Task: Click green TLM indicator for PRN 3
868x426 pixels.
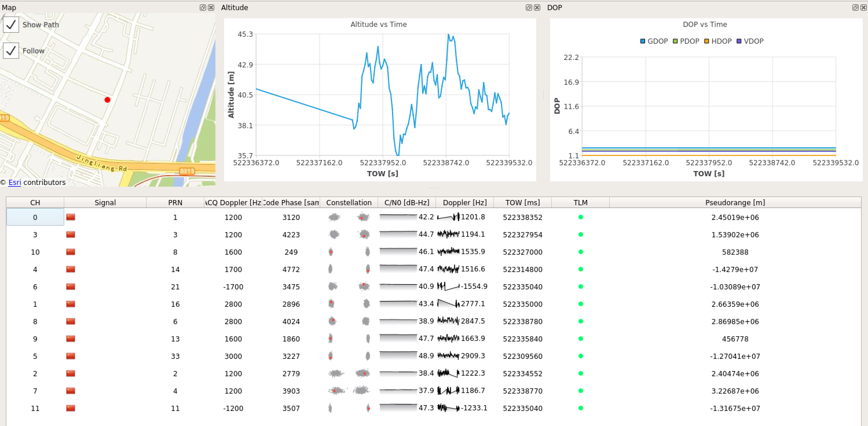Action: click(x=581, y=234)
